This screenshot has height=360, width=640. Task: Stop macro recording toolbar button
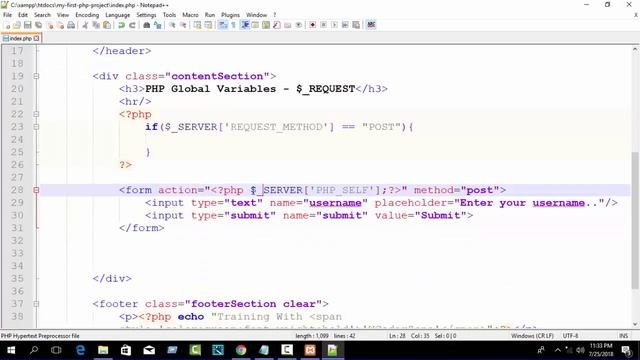click(x=323, y=25)
